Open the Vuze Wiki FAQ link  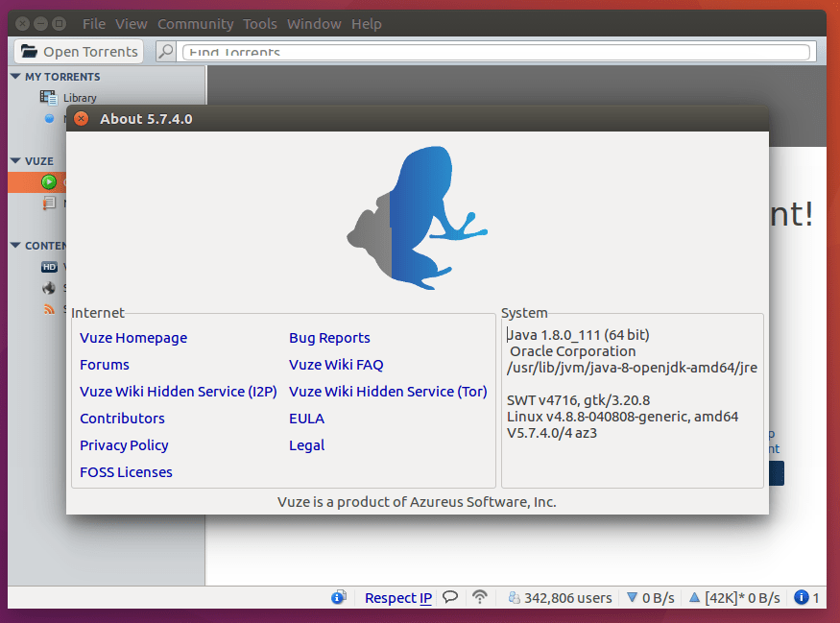pos(336,365)
